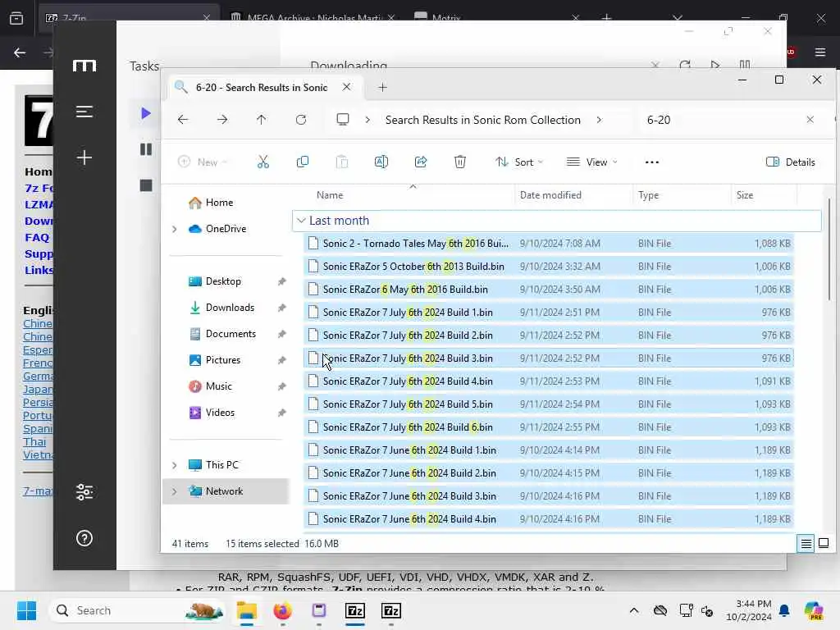The height and width of the screenshot is (630, 840).
Task: Select Sonic ERaZor 7 June Build 2.bin
Action: pyautogui.click(x=549, y=473)
